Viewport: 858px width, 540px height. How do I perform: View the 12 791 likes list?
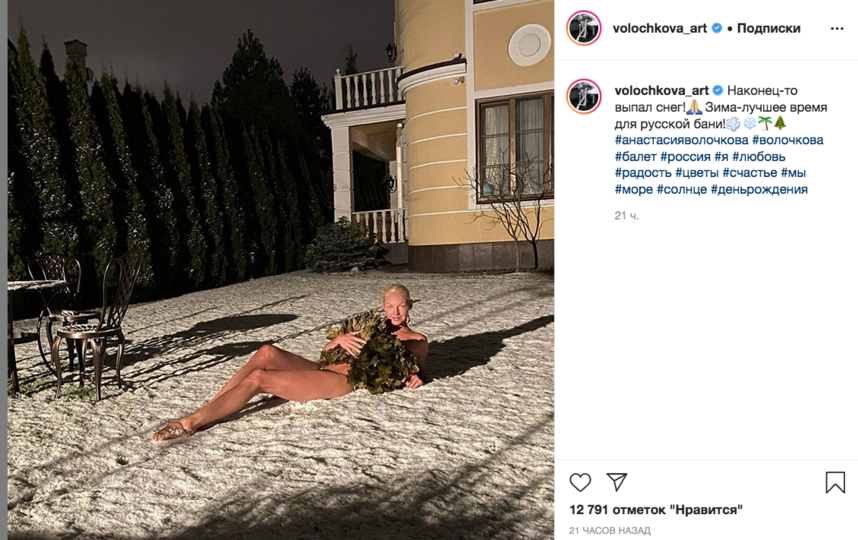coord(656,510)
